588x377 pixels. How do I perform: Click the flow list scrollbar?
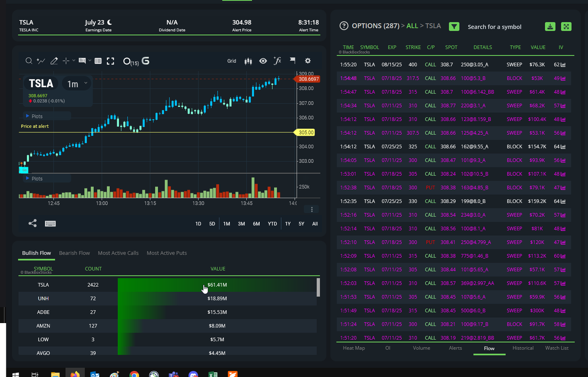[318, 287]
